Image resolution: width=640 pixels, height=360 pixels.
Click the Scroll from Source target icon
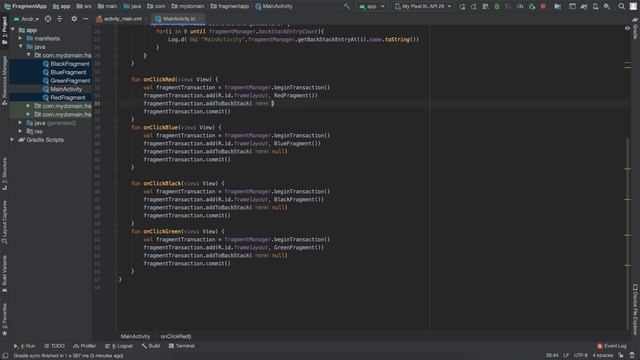point(48,19)
